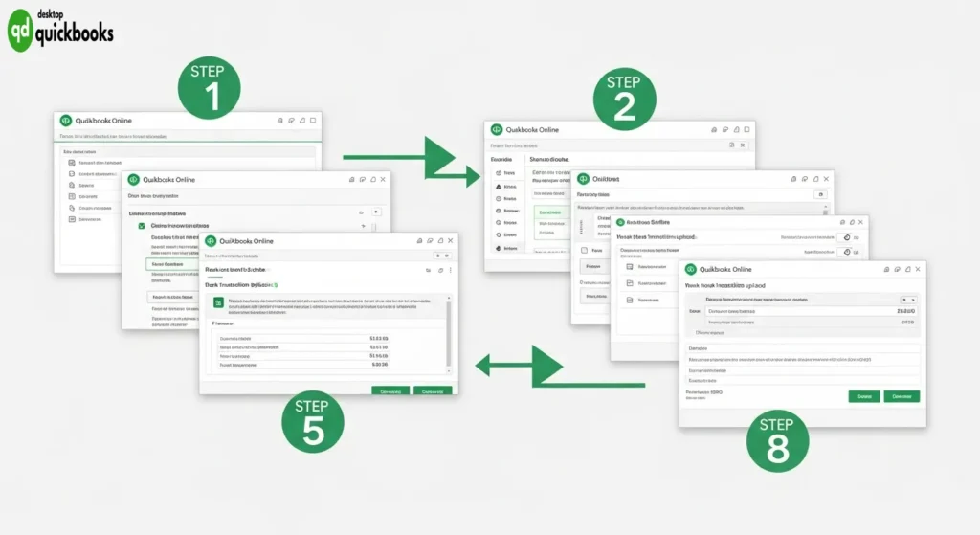Screen dimensions: 980x535
Task: Click the last sidebar row icon in the rearmost left window
Action: pyautogui.click(x=72, y=219)
